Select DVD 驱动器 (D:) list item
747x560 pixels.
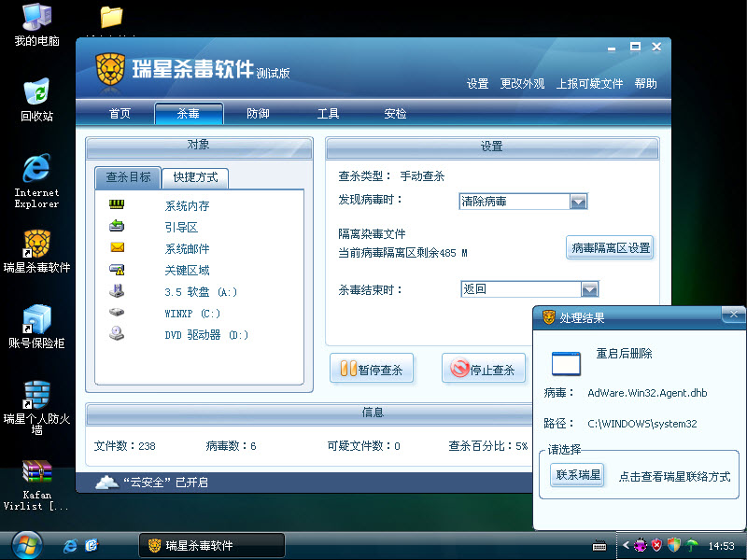pos(206,335)
